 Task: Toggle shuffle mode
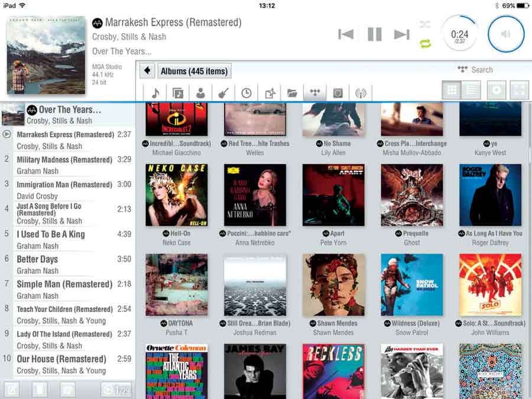425,24
